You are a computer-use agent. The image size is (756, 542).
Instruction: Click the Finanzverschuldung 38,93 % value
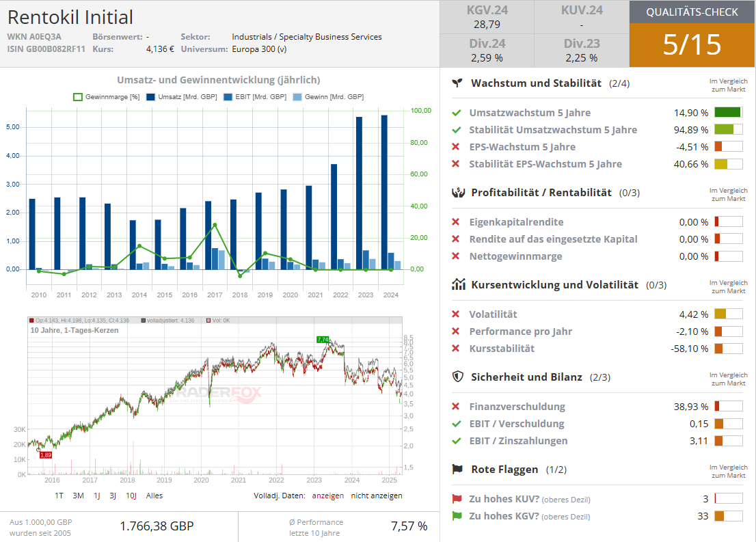(x=691, y=407)
